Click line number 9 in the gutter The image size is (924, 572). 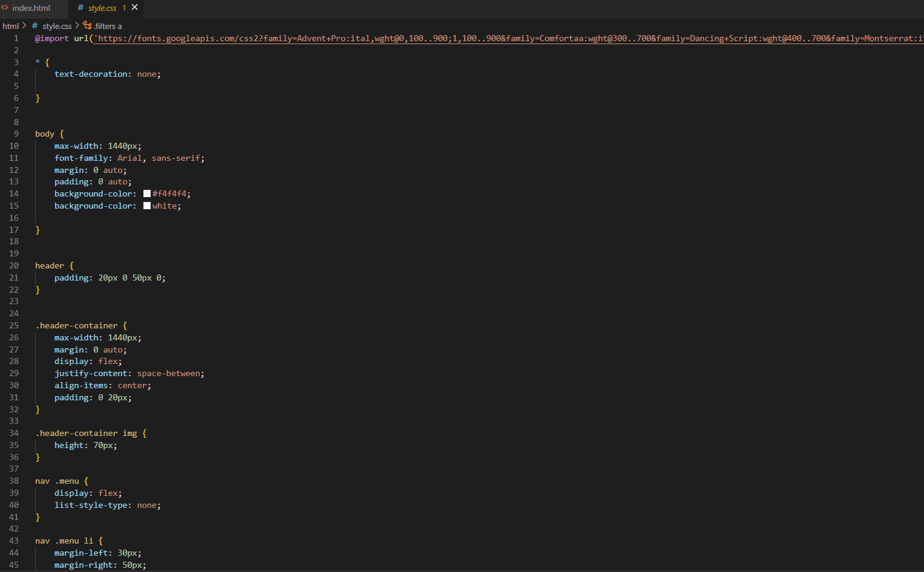(x=16, y=134)
